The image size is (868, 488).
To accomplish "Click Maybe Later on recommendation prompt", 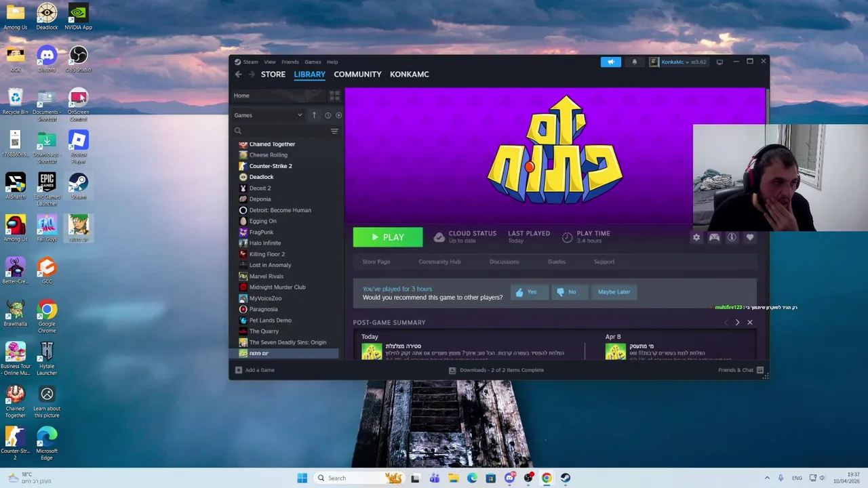I will [614, 292].
